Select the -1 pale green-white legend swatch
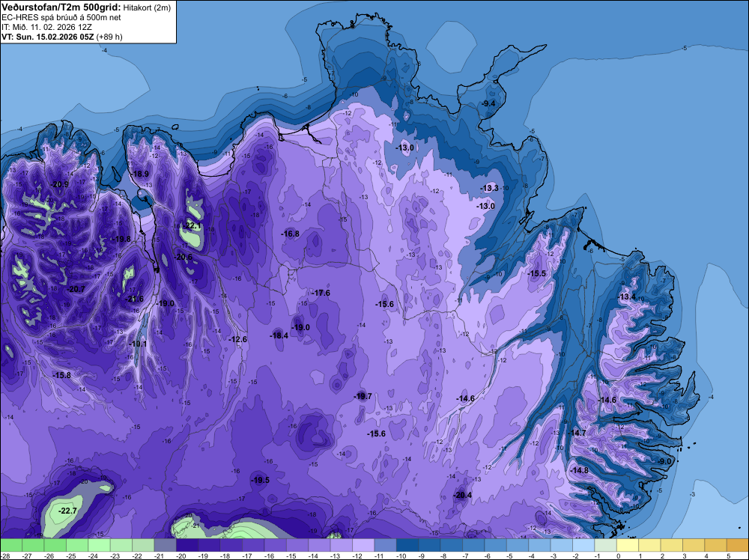The image size is (749, 560). click(x=606, y=545)
